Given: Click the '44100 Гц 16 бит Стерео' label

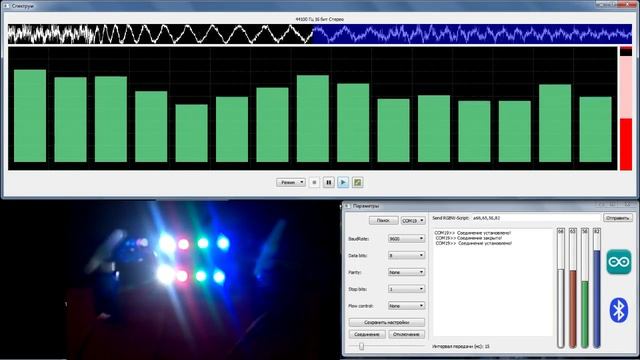Looking at the screenshot, I should click(320, 19).
